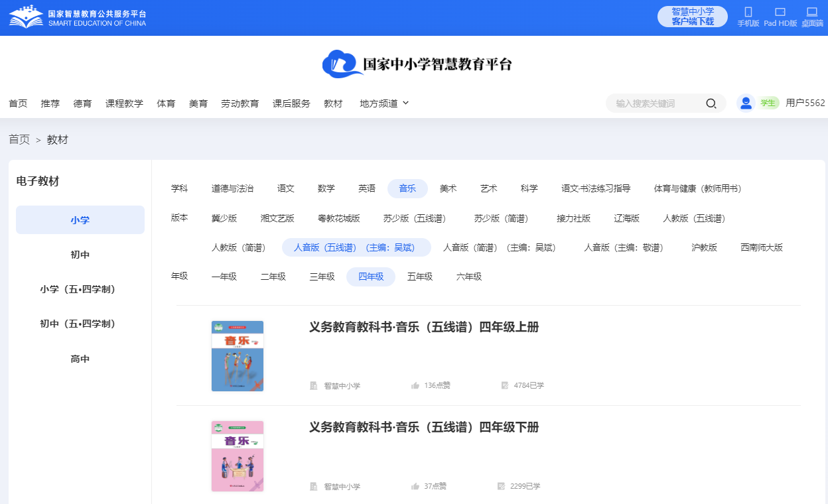Open the 桌面端 desktop client icon

click(x=811, y=12)
